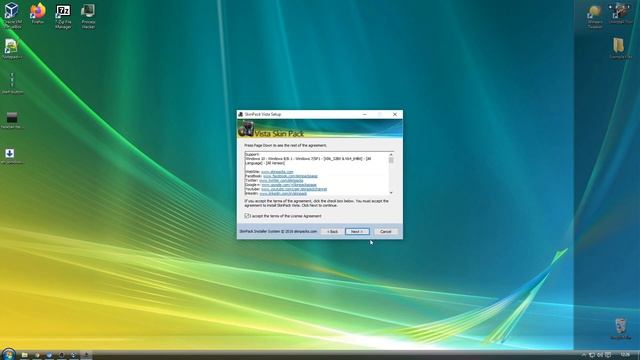Go Back in the SkinPack setup wizard

[332, 231]
